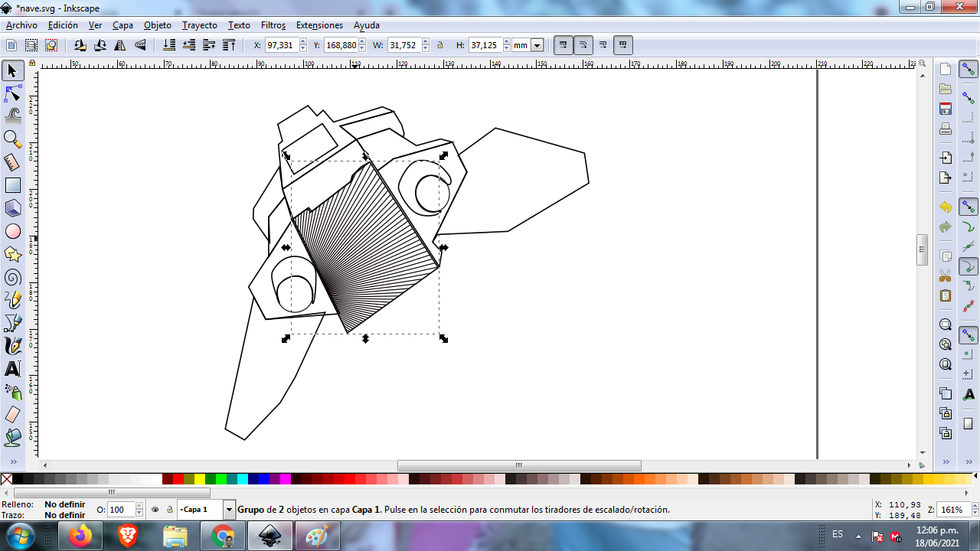This screenshot has width=980, height=551.
Task: Activate the Tweak tool
Action: click(x=12, y=116)
